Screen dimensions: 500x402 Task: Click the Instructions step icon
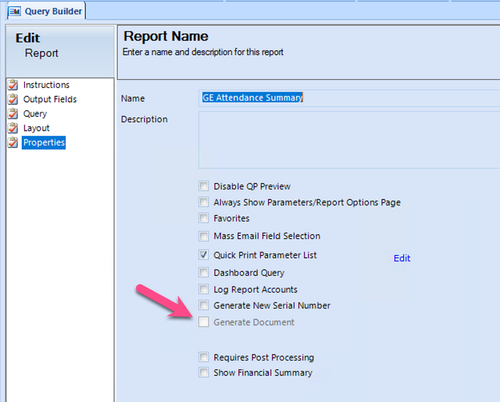point(13,85)
